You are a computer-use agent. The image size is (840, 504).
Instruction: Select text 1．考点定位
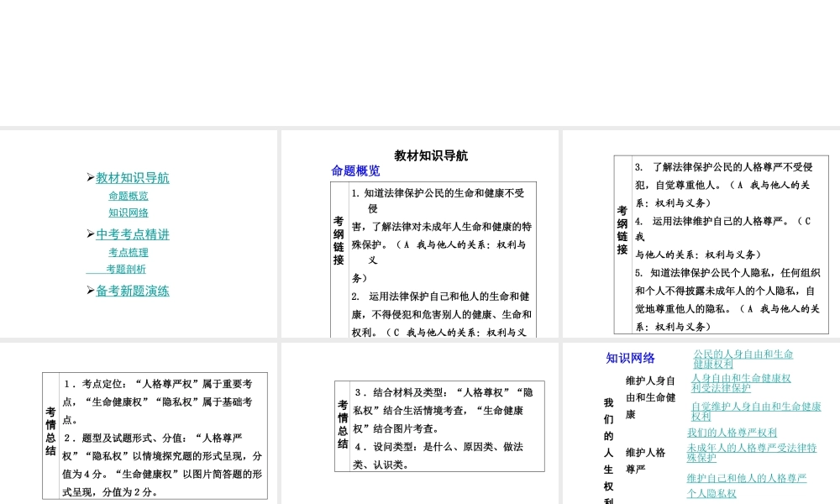click(158, 402)
